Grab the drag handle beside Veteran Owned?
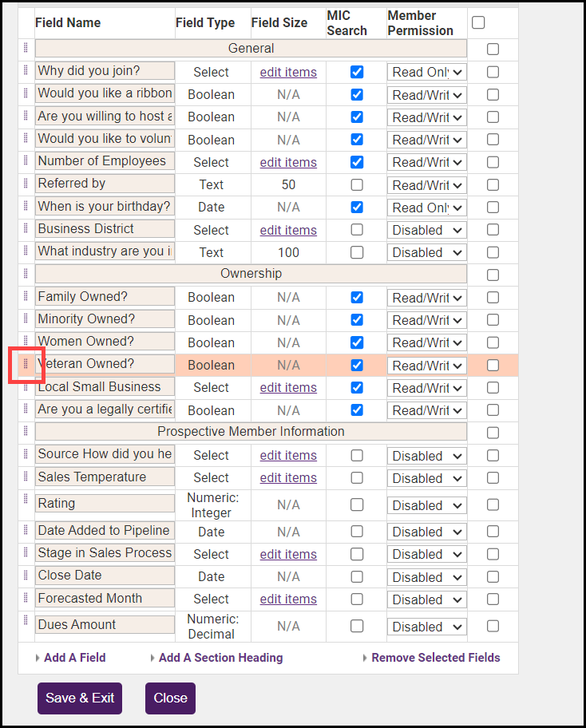 coord(26,364)
